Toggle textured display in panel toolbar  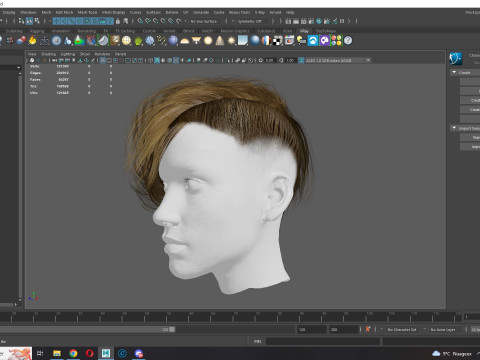pyautogui.click(x=176, y=60)
